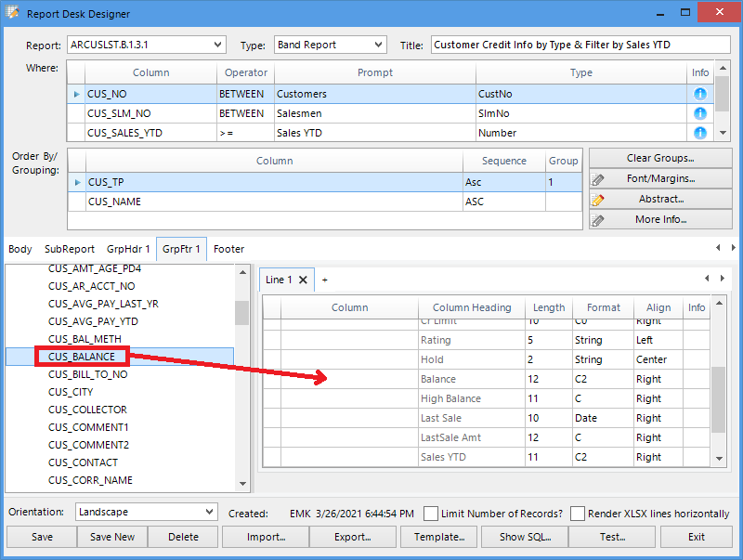This screenshot has height=560, width=743.
Task: Click info icon for CUS_NO row
Action: pos(699,94)
